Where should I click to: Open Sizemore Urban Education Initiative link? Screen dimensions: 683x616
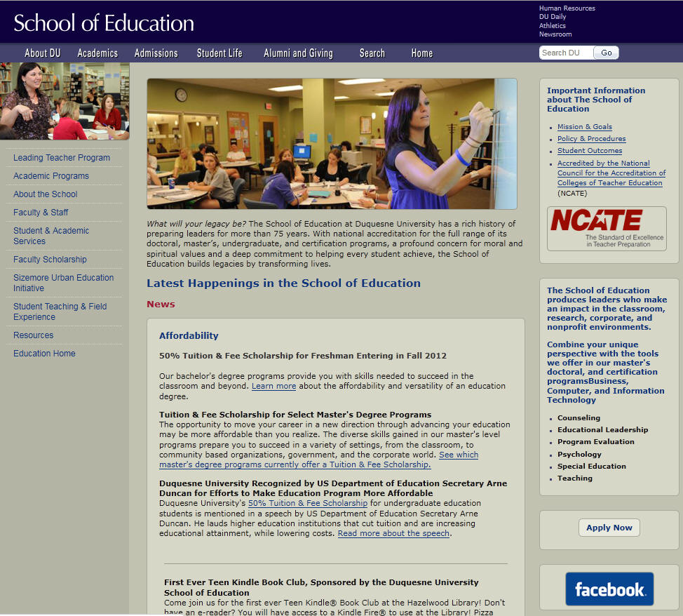63,283
